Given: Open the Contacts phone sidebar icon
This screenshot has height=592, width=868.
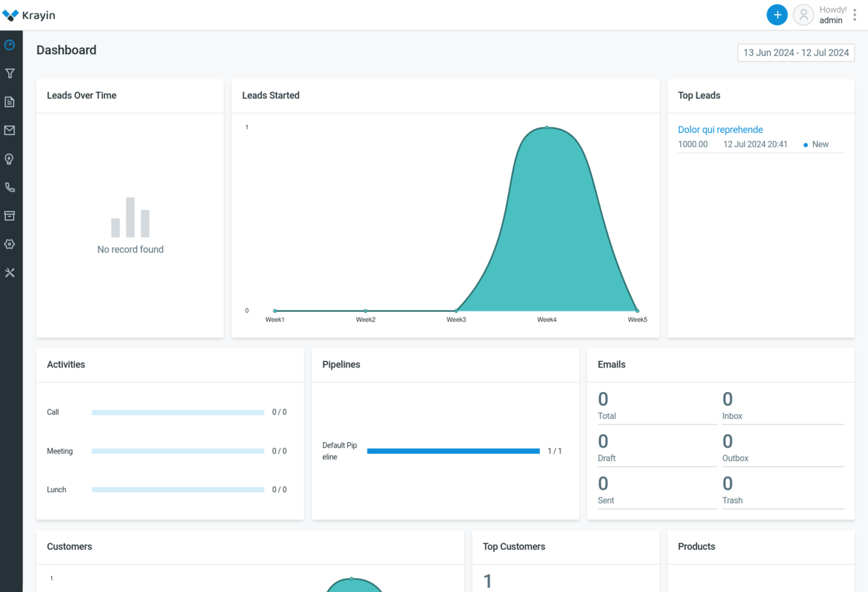Looking at the screenshot, I should coord(9,187).
